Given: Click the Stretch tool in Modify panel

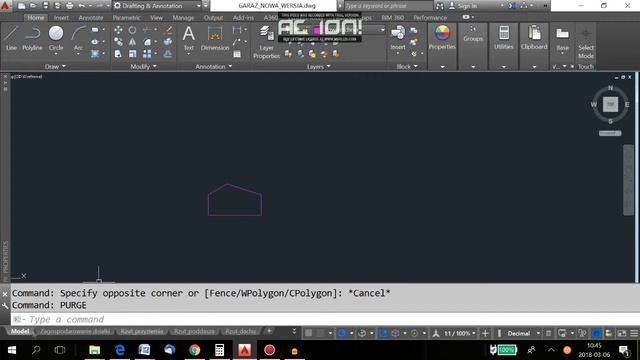Looking at the screenshot, I should pyautogui.click(x=118, y=54).
